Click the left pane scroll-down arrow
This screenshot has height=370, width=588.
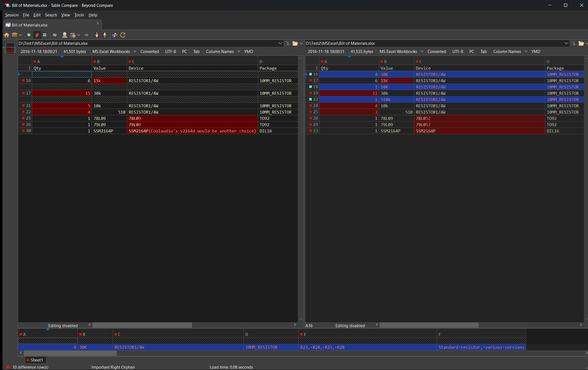(x=301, y=319)
